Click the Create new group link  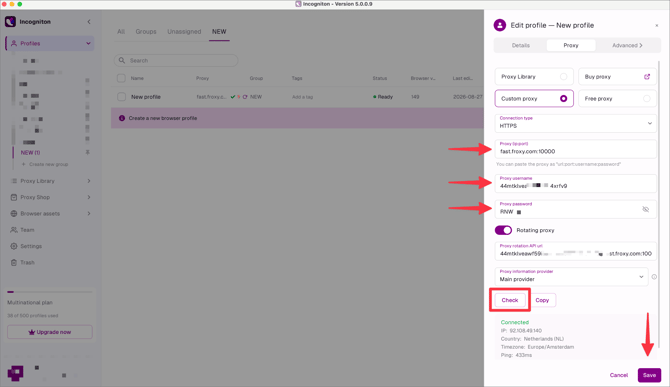pos(45,164)
